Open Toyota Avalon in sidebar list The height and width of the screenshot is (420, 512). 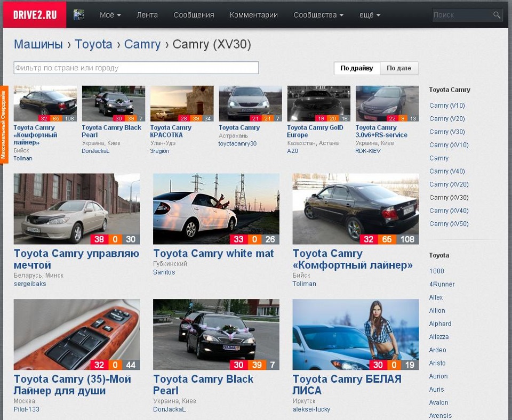[438, 402]
